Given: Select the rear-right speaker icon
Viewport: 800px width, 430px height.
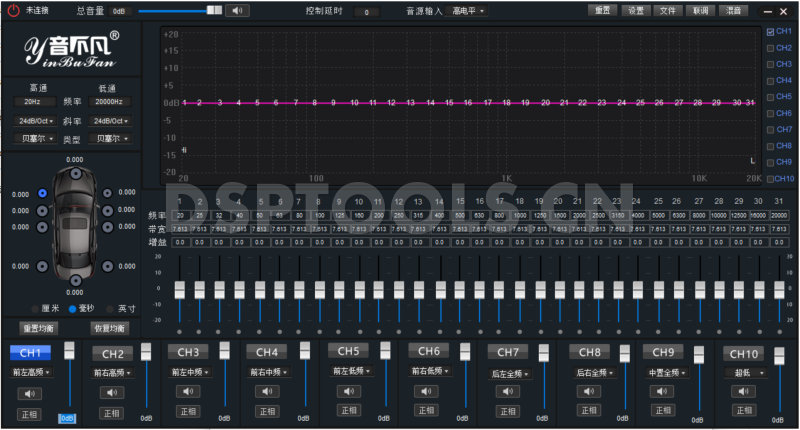Looking at the screenshot, I should [107, 266].
